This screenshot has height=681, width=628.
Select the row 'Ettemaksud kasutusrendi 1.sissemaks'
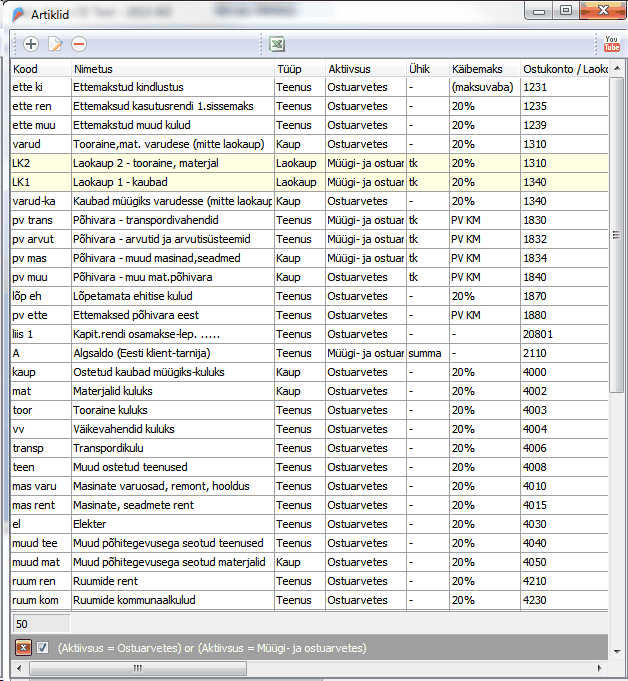point(309,106)
